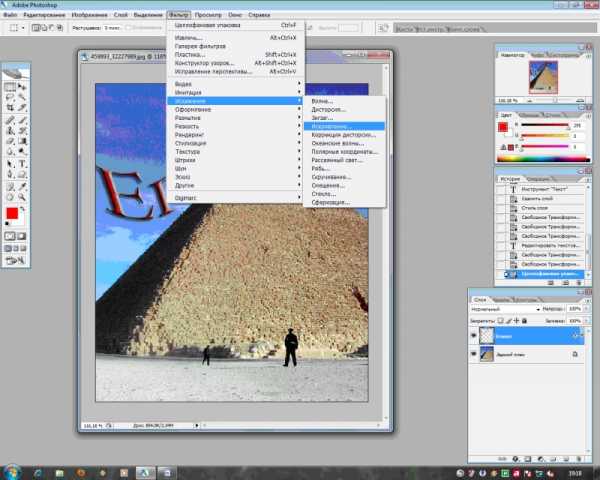600x480 pixels.
Task: Select the Zoom magnifier tool
Action: point(22,198)
